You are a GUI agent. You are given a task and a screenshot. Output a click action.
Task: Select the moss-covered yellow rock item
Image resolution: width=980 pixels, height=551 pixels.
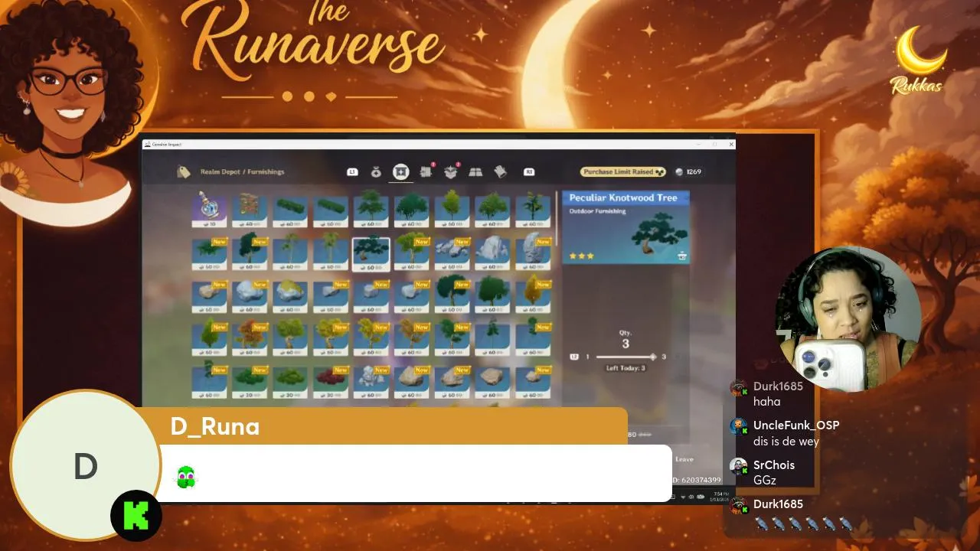pos(289,297)
